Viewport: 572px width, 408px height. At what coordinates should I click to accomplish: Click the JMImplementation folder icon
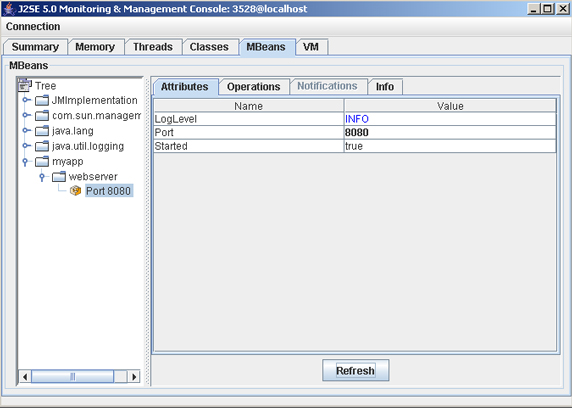click(x=42, y=100)
